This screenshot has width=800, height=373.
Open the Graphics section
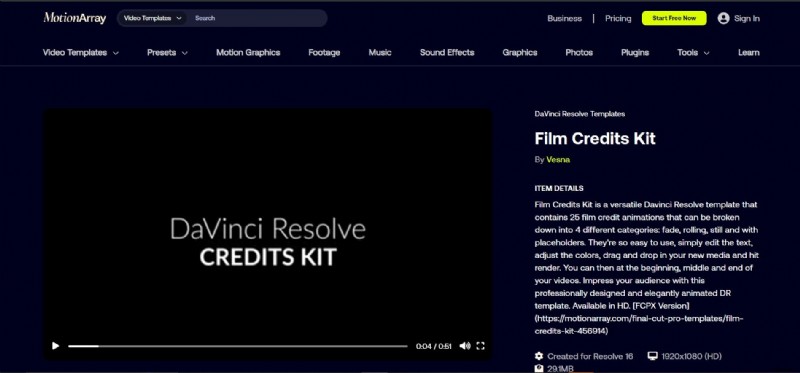point(519,53)
